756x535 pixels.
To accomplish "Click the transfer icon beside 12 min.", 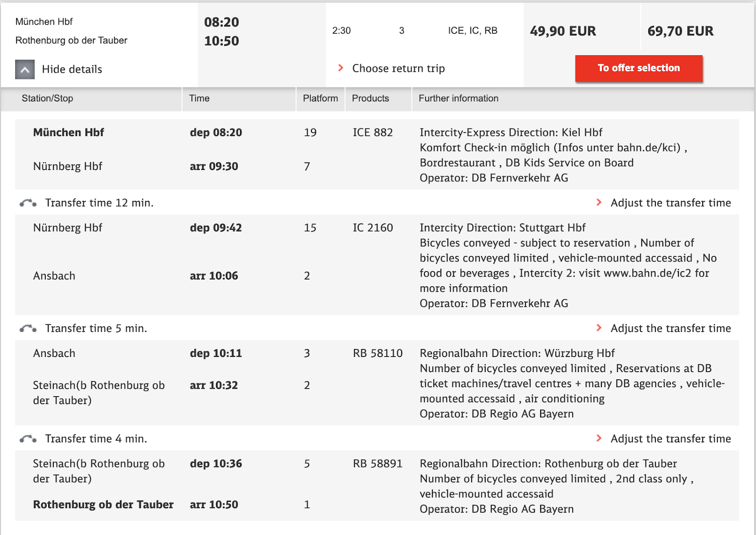I will [28, 203].
